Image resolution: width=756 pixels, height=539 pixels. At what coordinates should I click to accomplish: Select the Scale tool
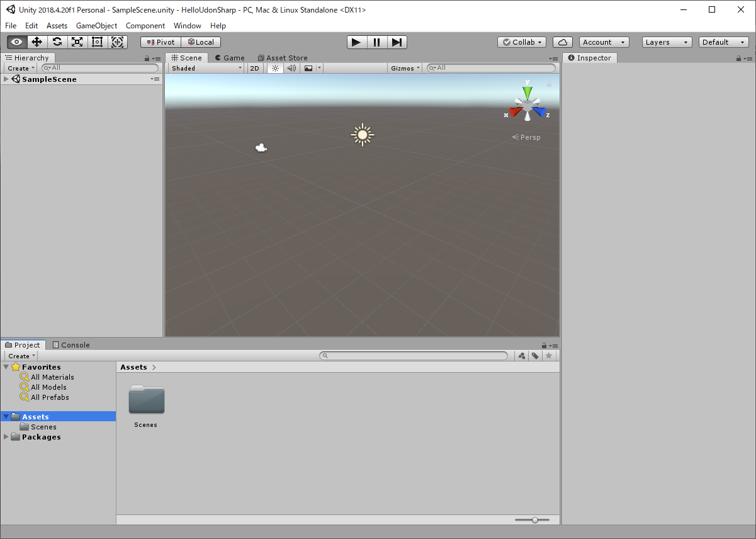(x=77, y=42)
